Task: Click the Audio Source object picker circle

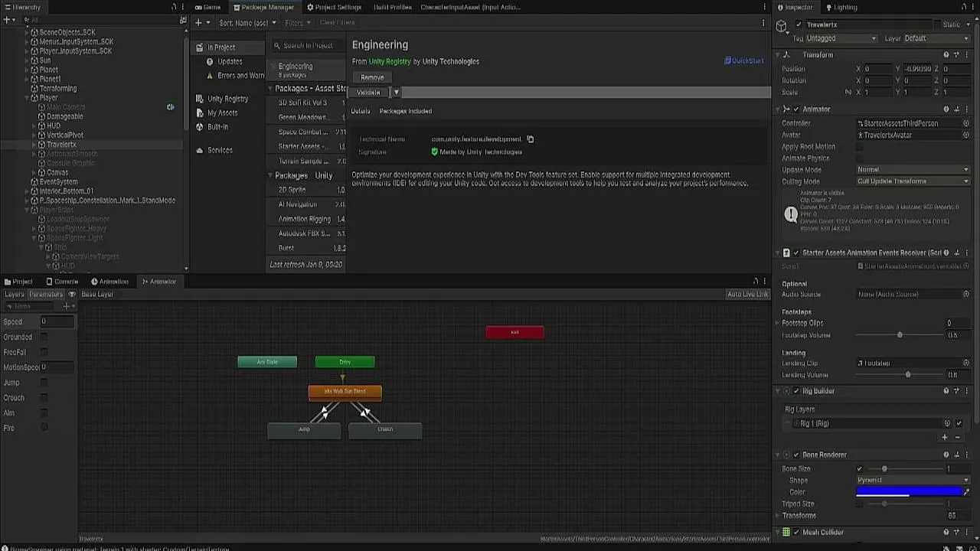Action: point(965,294)
